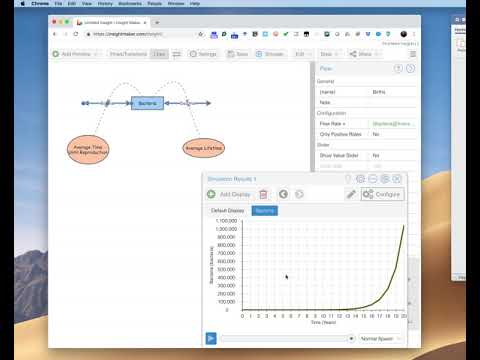Open the Edit menu in menu bar
This screenshot has width=480, height=360.
coord(72,3)
